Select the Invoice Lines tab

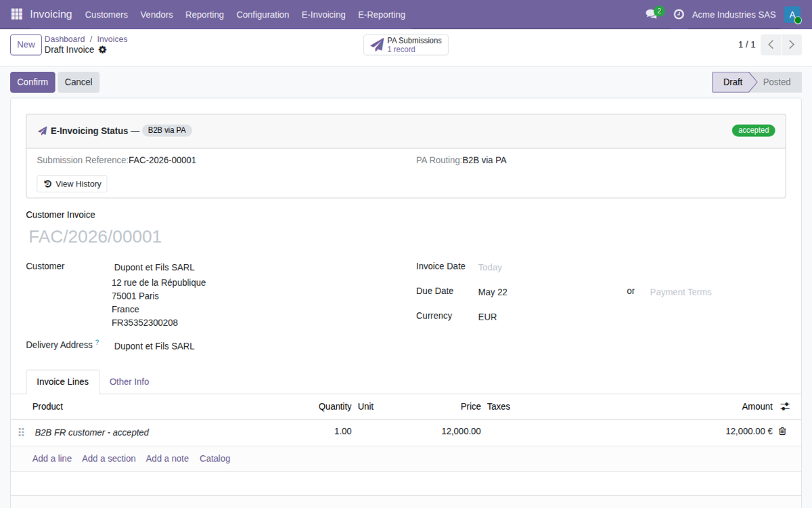[x=63, y=382]
